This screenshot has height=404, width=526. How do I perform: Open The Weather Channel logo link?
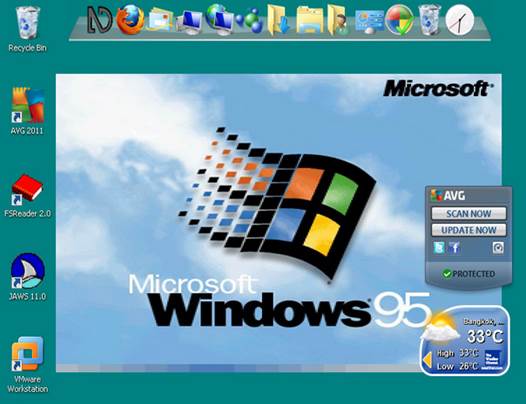click(493, 360)
